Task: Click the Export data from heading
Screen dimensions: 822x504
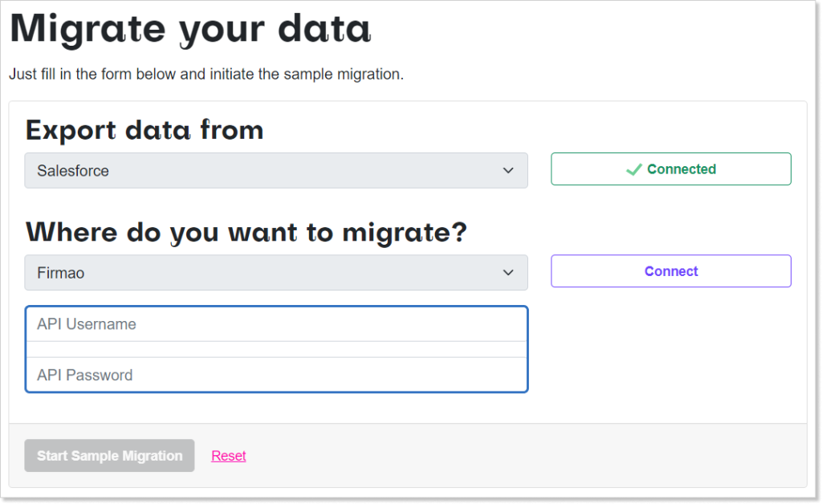Action: point(144,130)
